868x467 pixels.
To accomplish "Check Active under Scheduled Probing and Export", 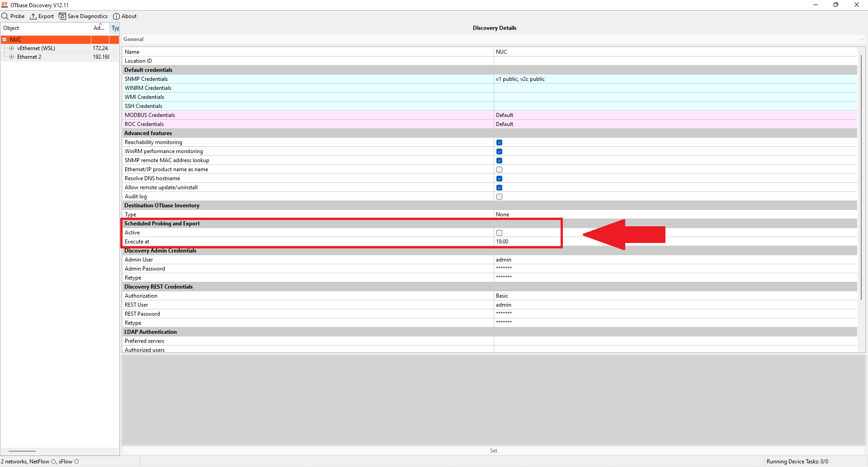I will click(x=499, y=233).
